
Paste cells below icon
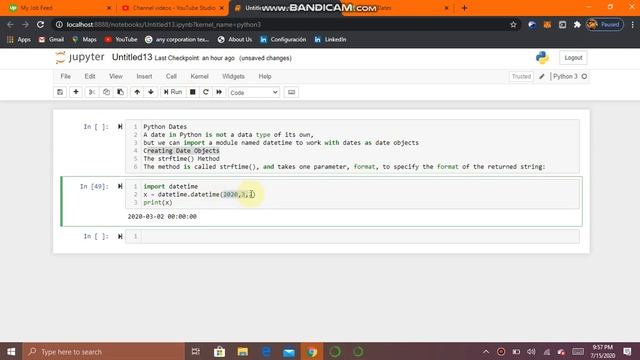[x=120, y=92]
